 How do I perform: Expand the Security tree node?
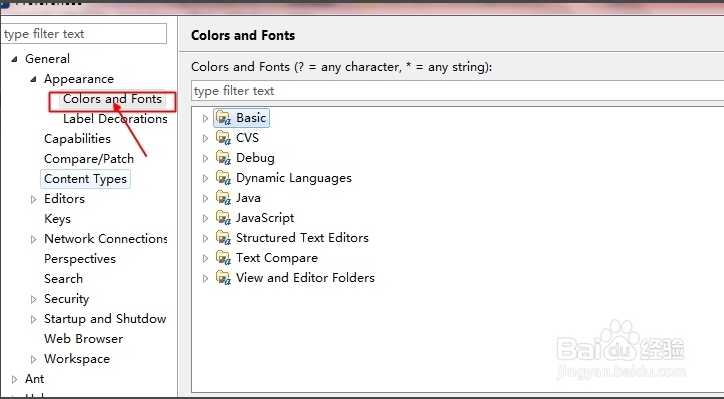click(x=33, y=299)
